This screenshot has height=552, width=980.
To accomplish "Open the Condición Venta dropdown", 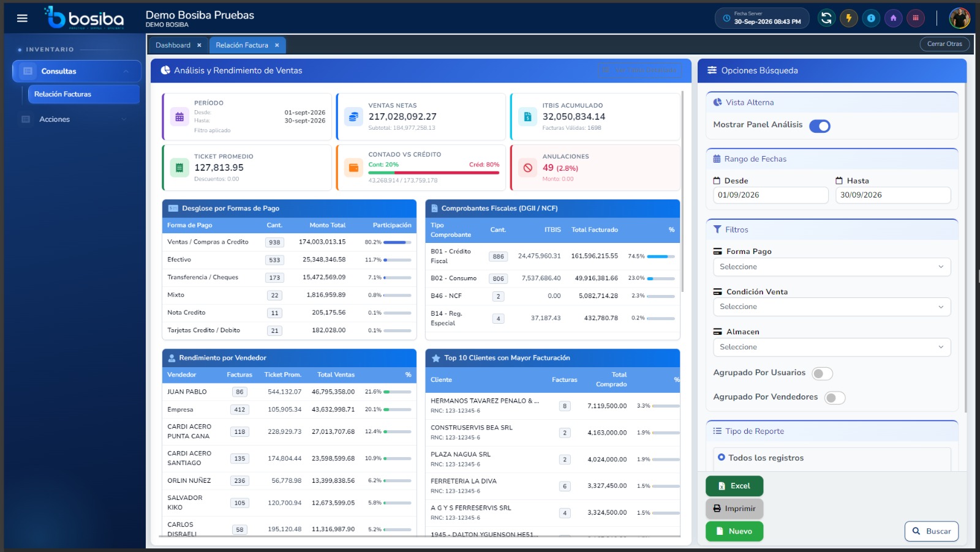I will point(832,307).
